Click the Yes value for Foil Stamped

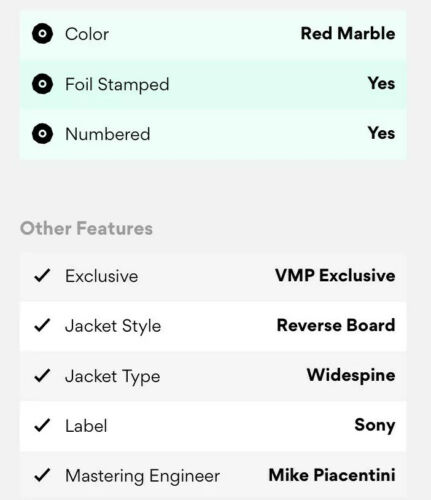[382, 83]
